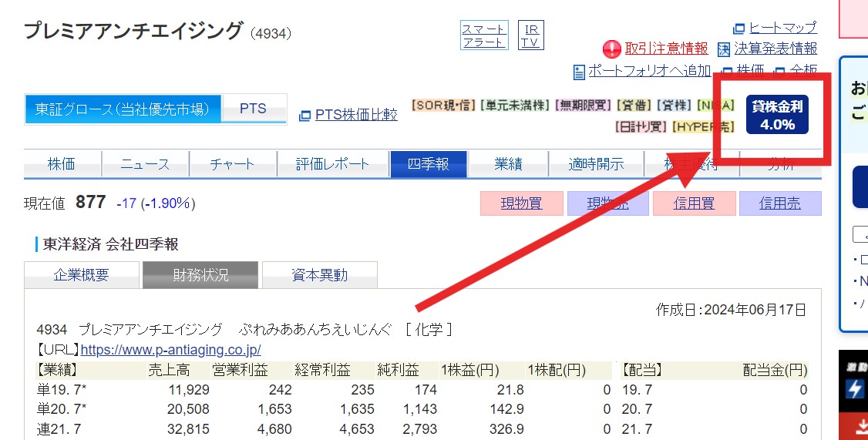The height and width of the screenshot is (440, 868).
Task: Click the PTS株価比較 popup window icon
Action: pyautogui.click(x=304, y=116)
